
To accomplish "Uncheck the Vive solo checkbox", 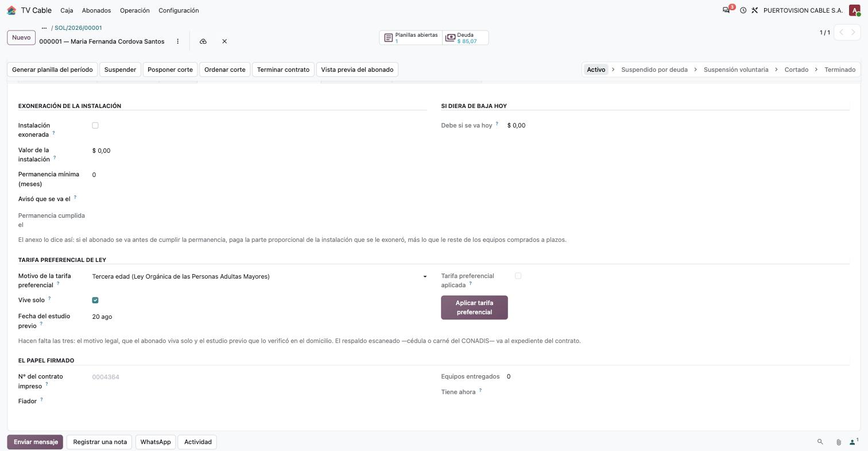I will tap(95, 300).
